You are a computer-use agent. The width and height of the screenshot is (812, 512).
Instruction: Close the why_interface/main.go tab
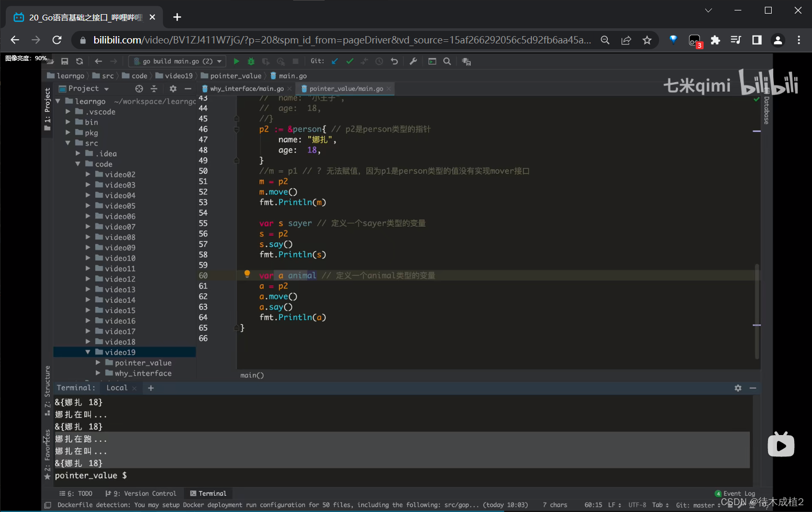(290, 89)
